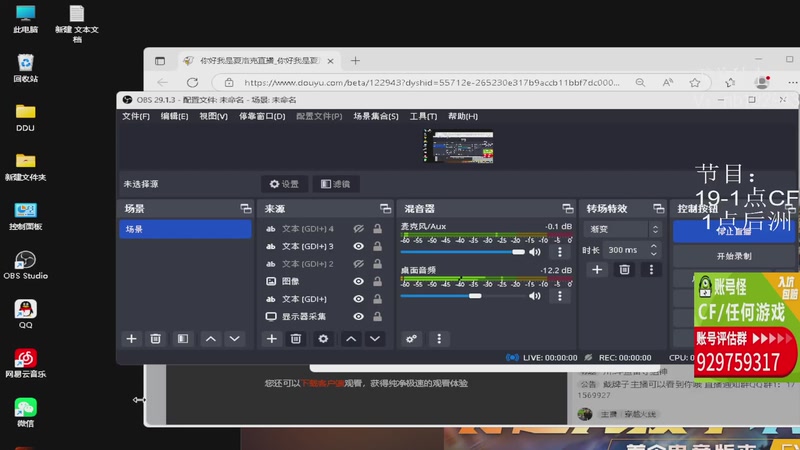Hide the 文本 (GDI+) source
Screen dimensions: 800x450
point(359,299)
